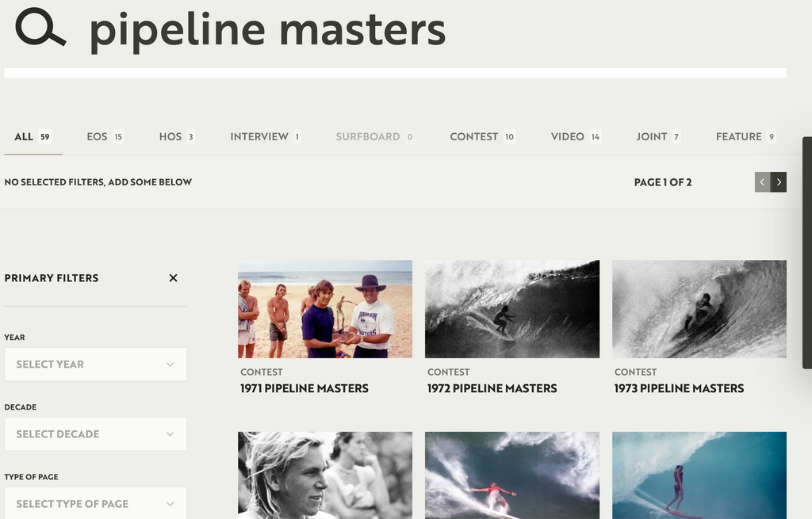Open the Select Year dropdown
Screen dimensions: 812x519
[95, 364]
